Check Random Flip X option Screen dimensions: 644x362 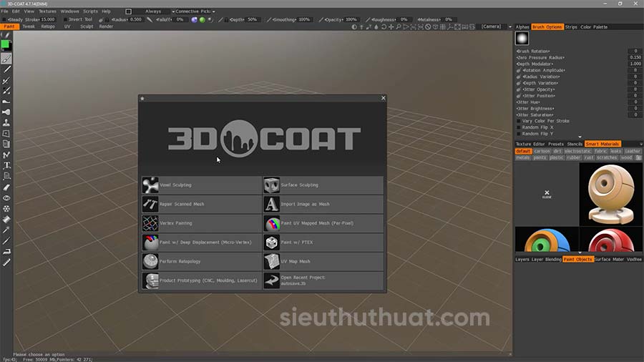pos(518,127)
